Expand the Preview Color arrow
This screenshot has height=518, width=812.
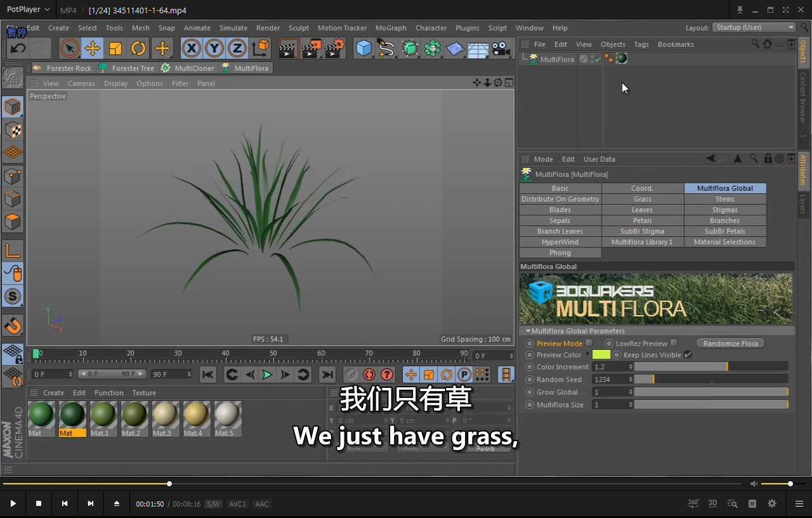pyautogui.click(x=587, y=355)
